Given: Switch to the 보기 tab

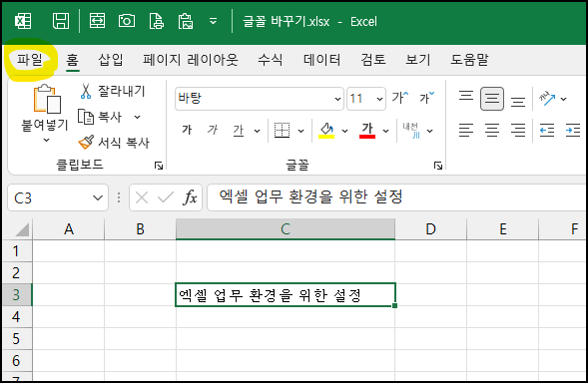Looking at the screenshot, I should [x=418, y=59].
